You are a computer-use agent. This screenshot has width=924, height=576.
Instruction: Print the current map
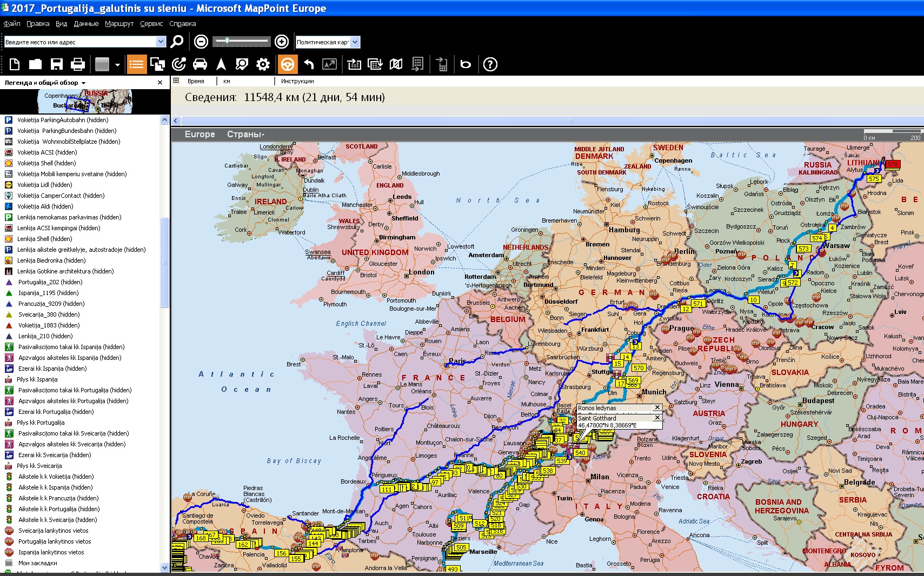click(78, 64)
